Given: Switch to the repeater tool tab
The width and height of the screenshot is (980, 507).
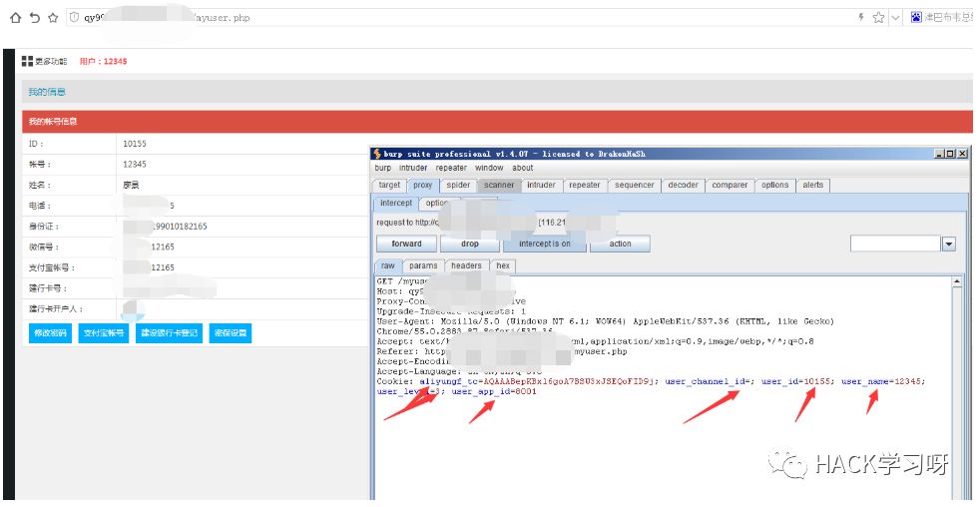Looking at the screenshot, I should point(585,185).
